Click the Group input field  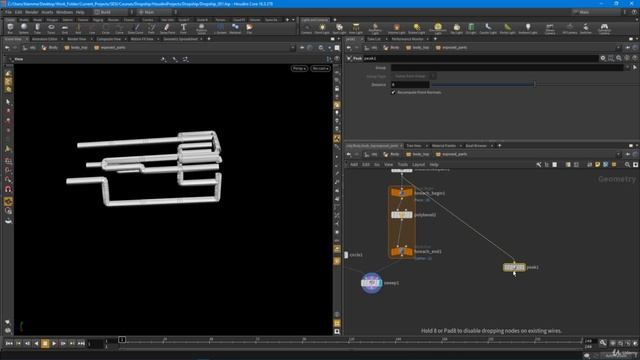point(507,68)
